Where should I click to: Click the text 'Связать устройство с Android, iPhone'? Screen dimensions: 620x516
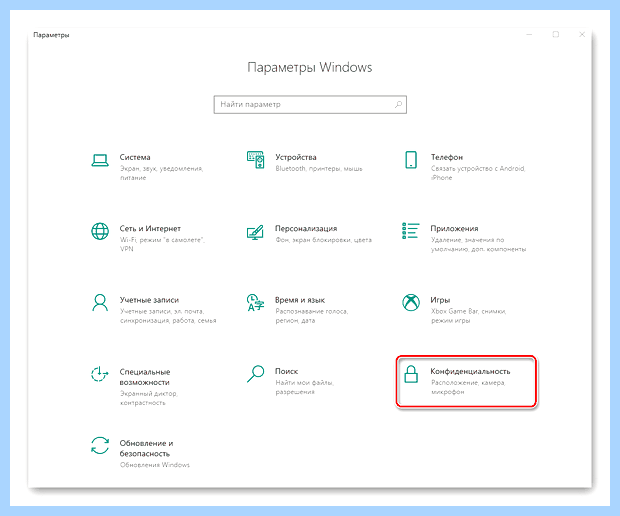tap(478, 173)
